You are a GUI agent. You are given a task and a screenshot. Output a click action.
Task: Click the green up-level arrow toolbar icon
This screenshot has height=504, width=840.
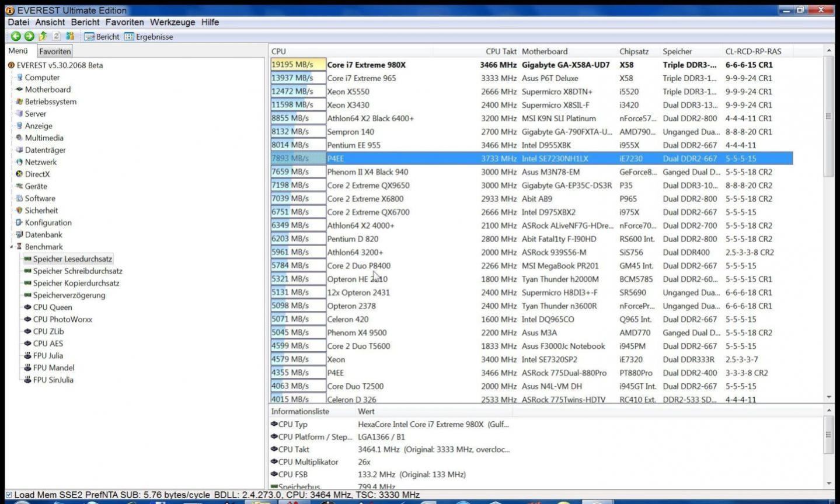[x=43, y=36]
